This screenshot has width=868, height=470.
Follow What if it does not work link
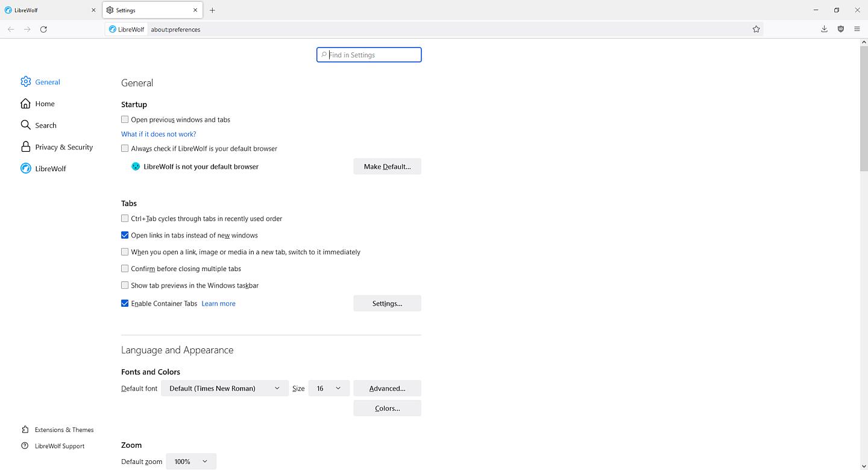click(159, 134)
